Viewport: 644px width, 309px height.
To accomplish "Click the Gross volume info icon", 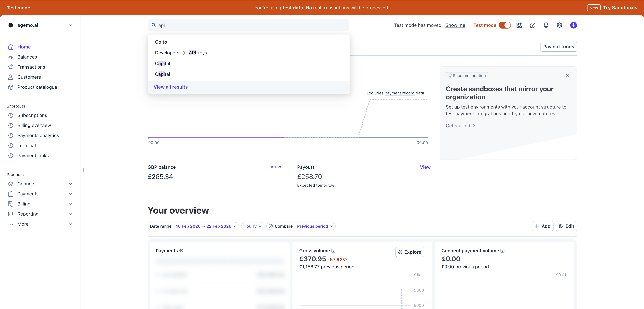I will tap(333, 250).
